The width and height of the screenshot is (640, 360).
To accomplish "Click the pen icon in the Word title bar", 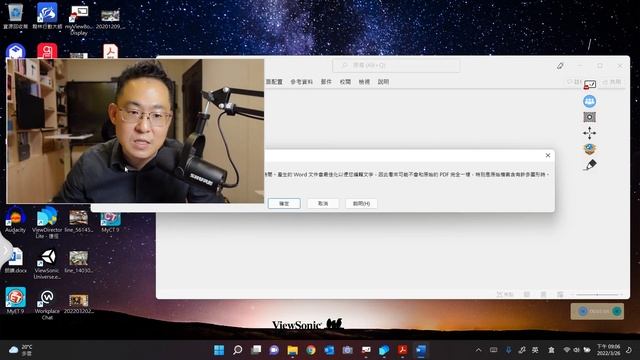I will tap(560, 66).
